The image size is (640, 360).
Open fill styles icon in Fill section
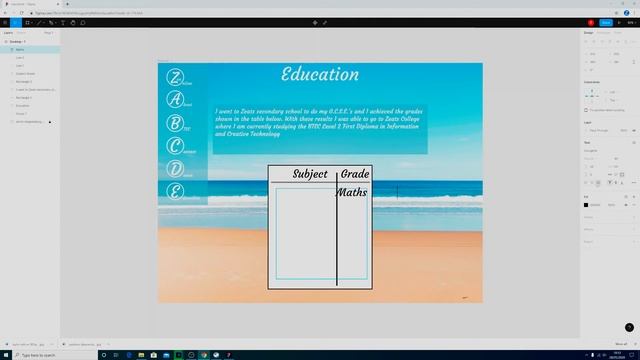(626, 197)
